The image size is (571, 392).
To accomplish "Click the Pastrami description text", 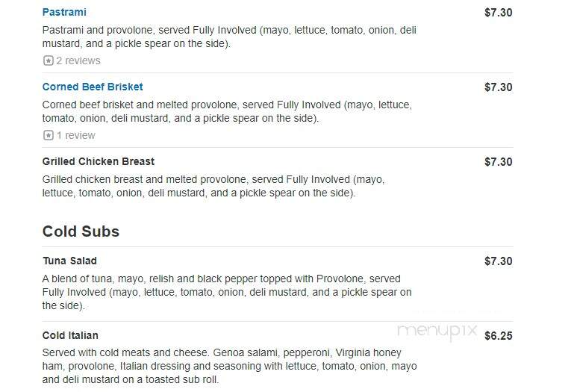I will 229,37.
